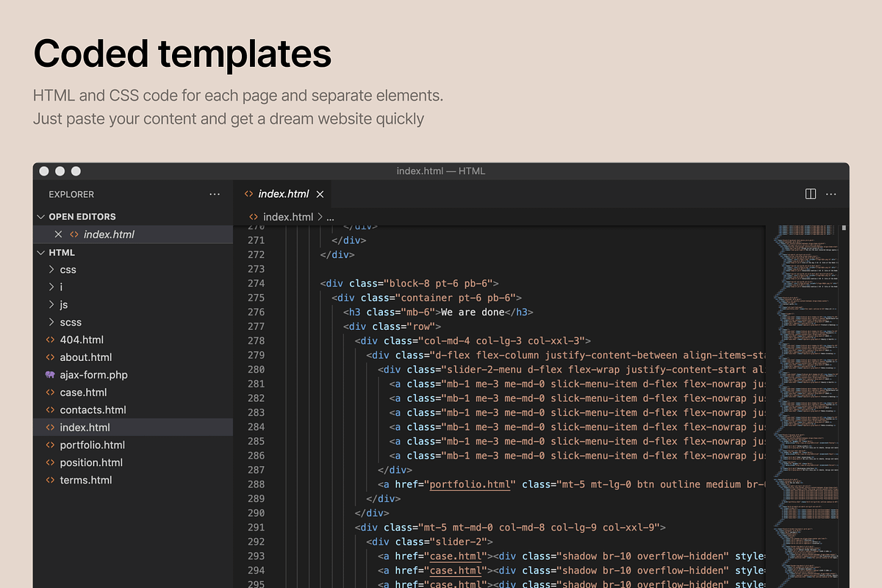Click the breadcrumb ellipsis after index.html
Image resolution: width=882 pixels, height=588 pixels.
(x=329, y=216)
